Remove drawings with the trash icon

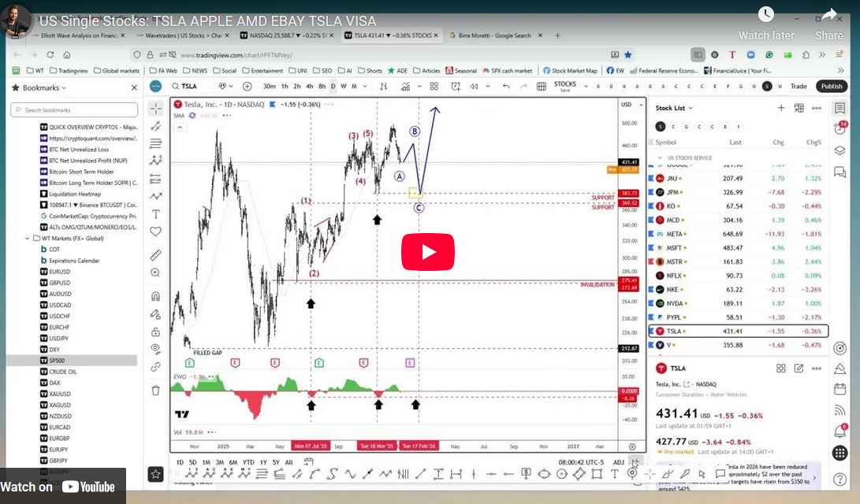point(155,390)
